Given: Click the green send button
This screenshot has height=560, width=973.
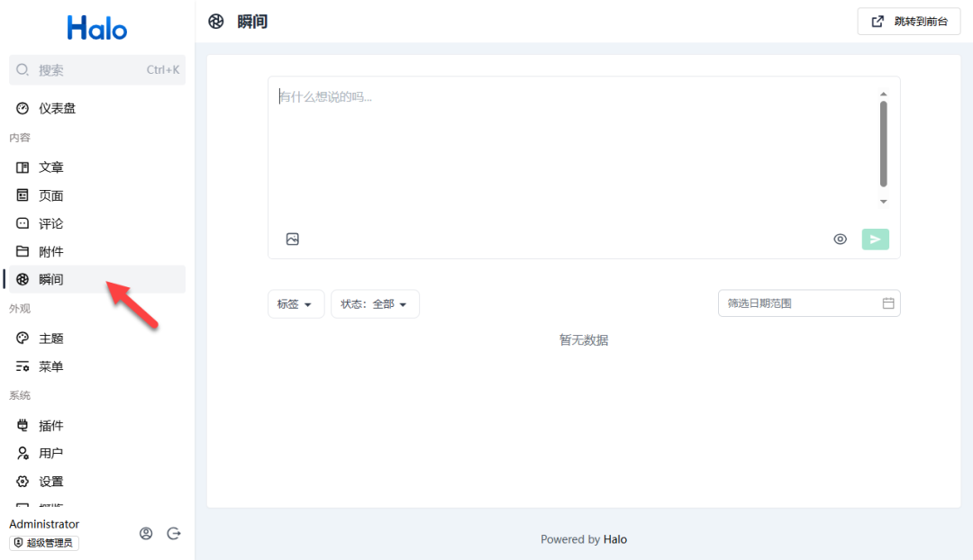Looking at the screenshot, I should tap(876, 239).
